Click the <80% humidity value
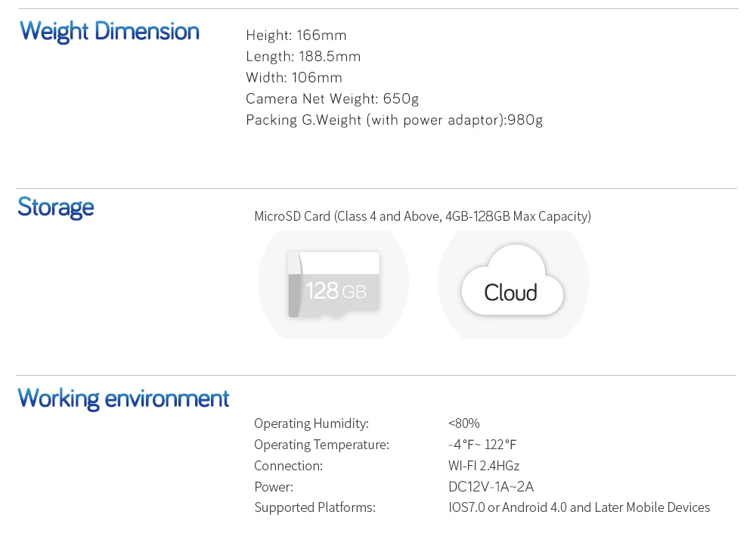Image resolution: width=756 pixels, height=555 pixels. pos(464,423)
